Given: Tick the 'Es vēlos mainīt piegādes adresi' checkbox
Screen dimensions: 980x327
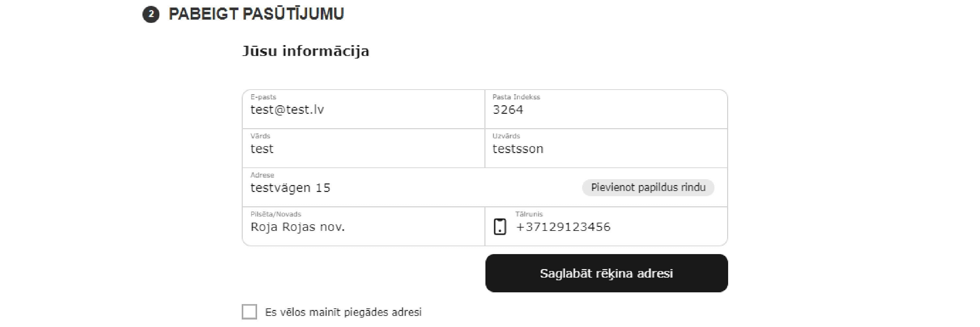Looking at the screenshot, I should [250, 312].
